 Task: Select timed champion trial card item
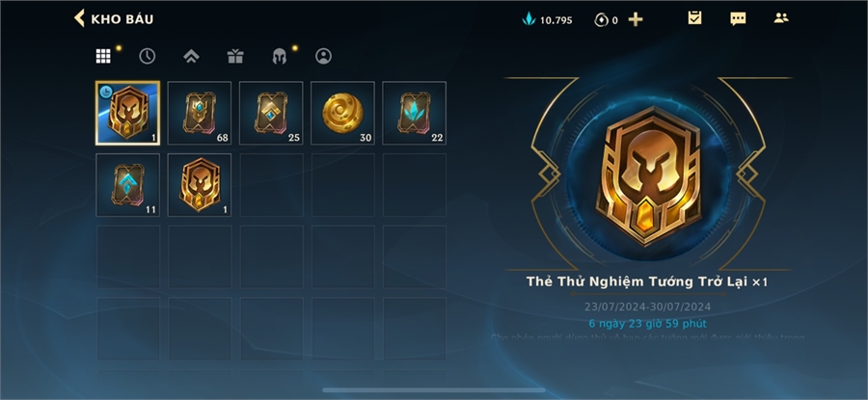[x=128, y=113]
